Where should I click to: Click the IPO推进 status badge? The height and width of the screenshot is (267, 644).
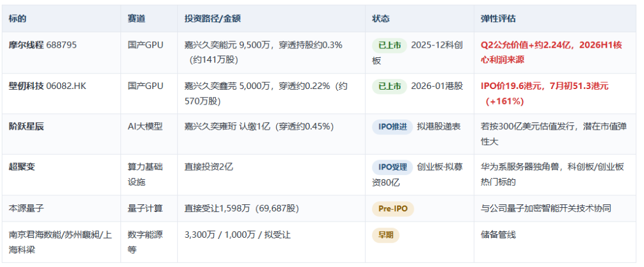click(x=392, y=127)
